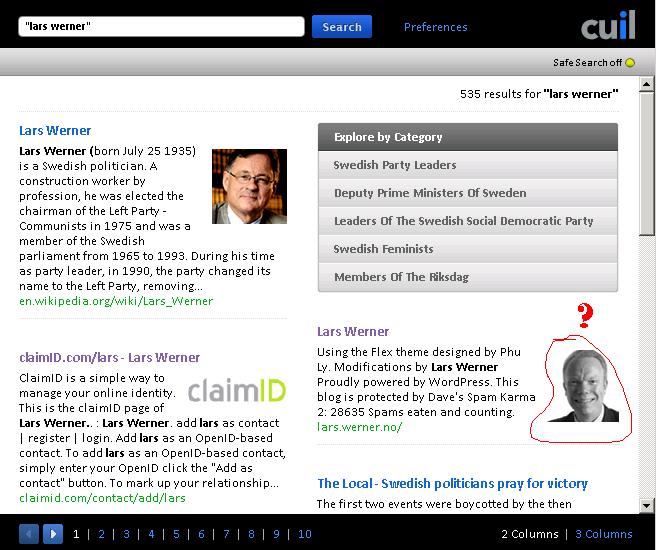Select Leaders Of The Swedish Social Democratic Party
The width and height of the screenshot is (656, 550).
pos(468,221)
